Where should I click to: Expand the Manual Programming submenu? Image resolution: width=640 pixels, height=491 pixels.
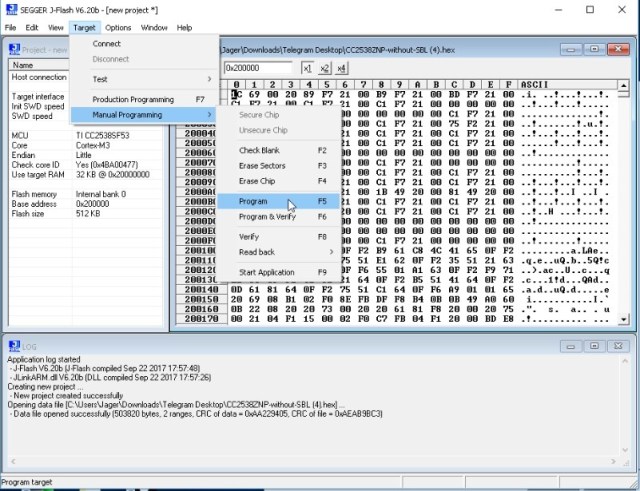[143, 115]
